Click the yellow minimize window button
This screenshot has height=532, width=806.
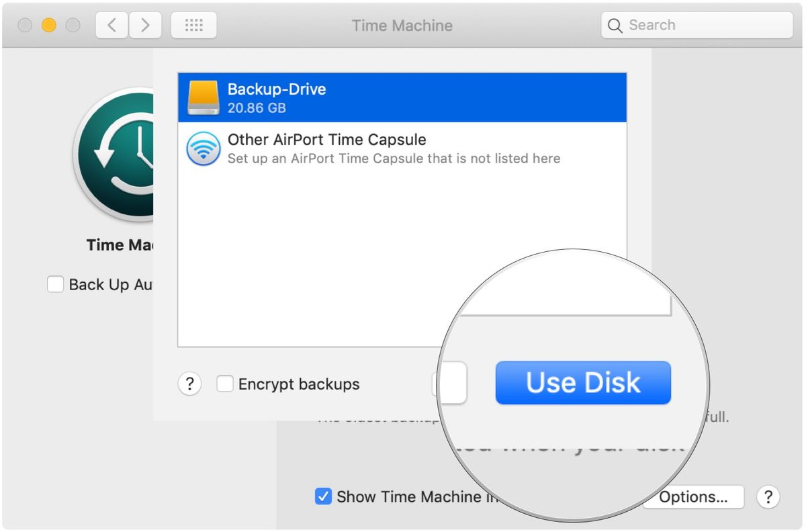pyautogui.click(x=48, y=24)
